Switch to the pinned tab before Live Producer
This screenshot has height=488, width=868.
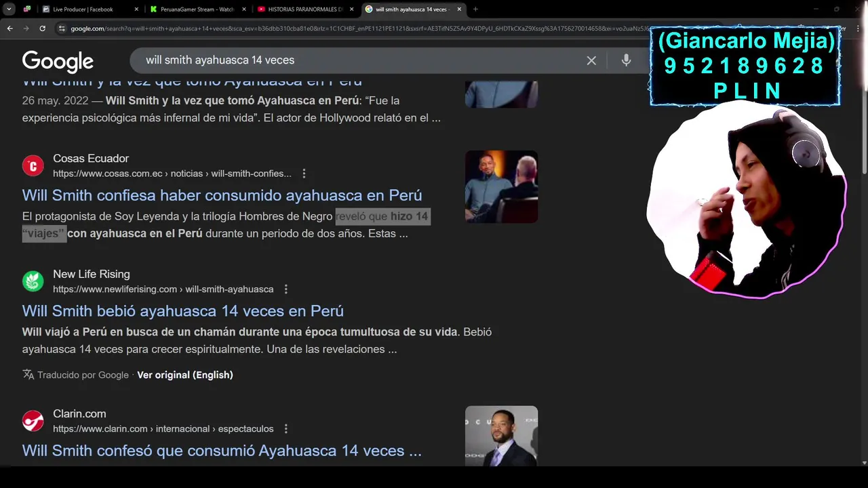[27, 9]
